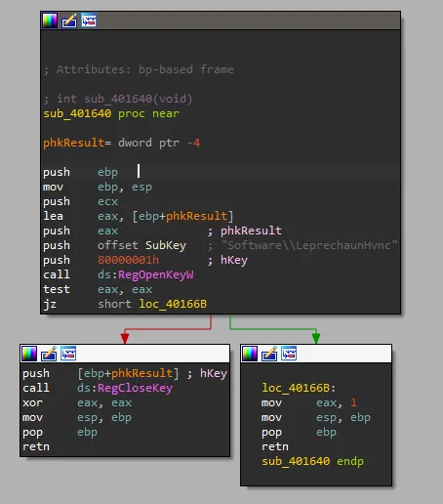Image resolution: width=443 pixels, height=504 pixels.
Task: Click 'push [ebp+phkResult]' line in left block
Action: coord(101,373)
